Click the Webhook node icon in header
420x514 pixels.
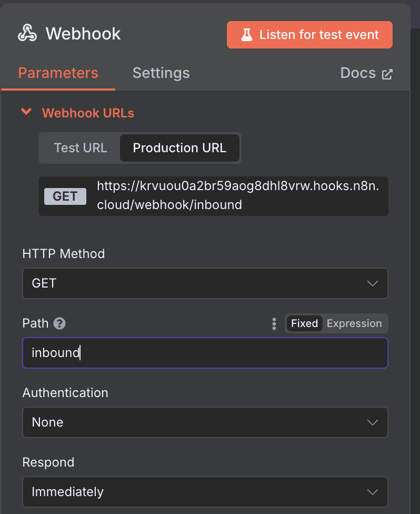coord(27,33)
